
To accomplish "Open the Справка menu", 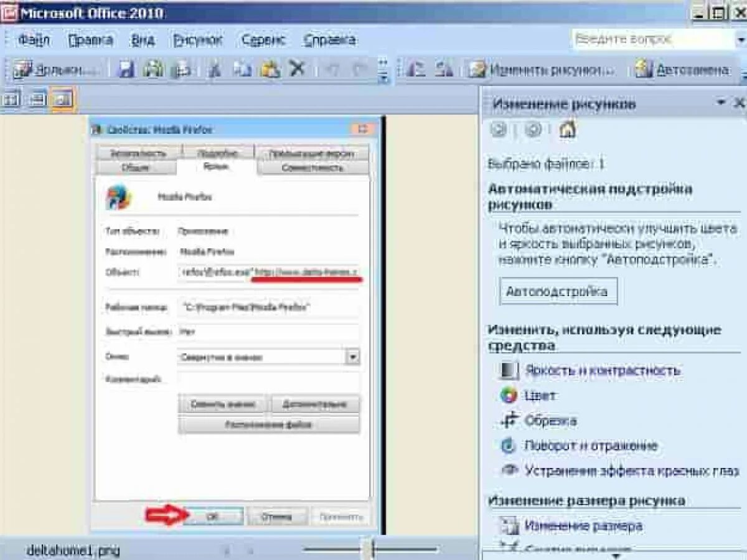I will point(329,40).
